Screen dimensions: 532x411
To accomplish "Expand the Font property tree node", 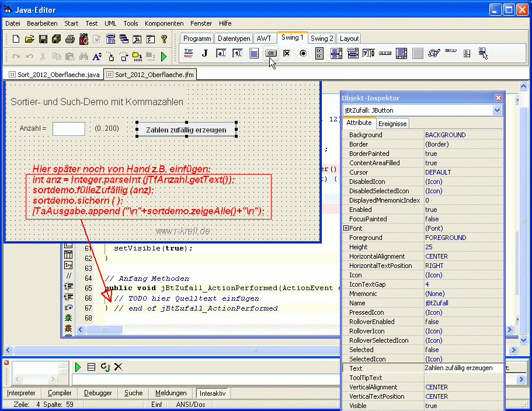I will pyautogui.click(x=346, y=228).
